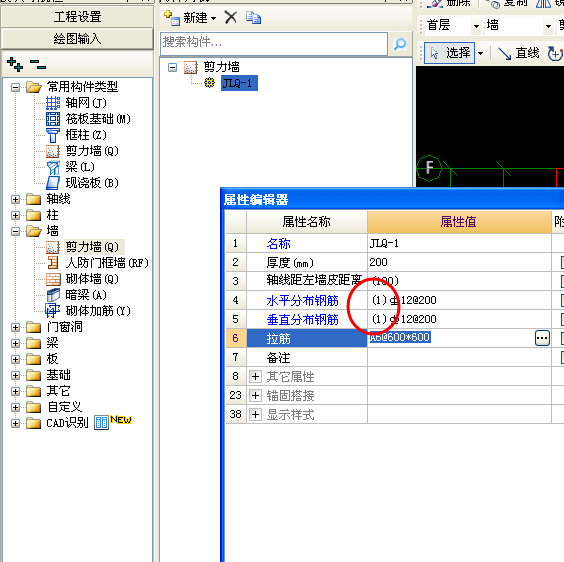Select 砌体墙(Q) item

[x=92, y=279]
